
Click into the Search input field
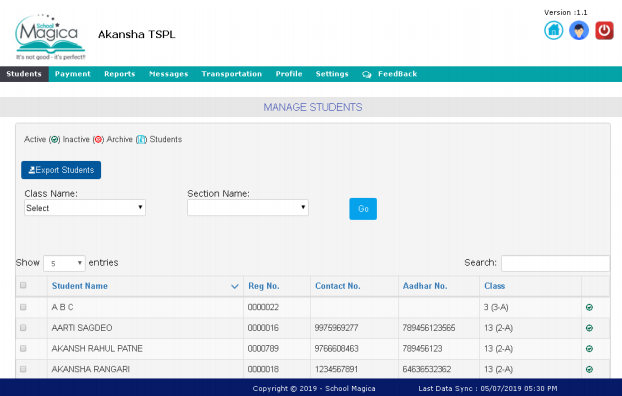(555, 263)
